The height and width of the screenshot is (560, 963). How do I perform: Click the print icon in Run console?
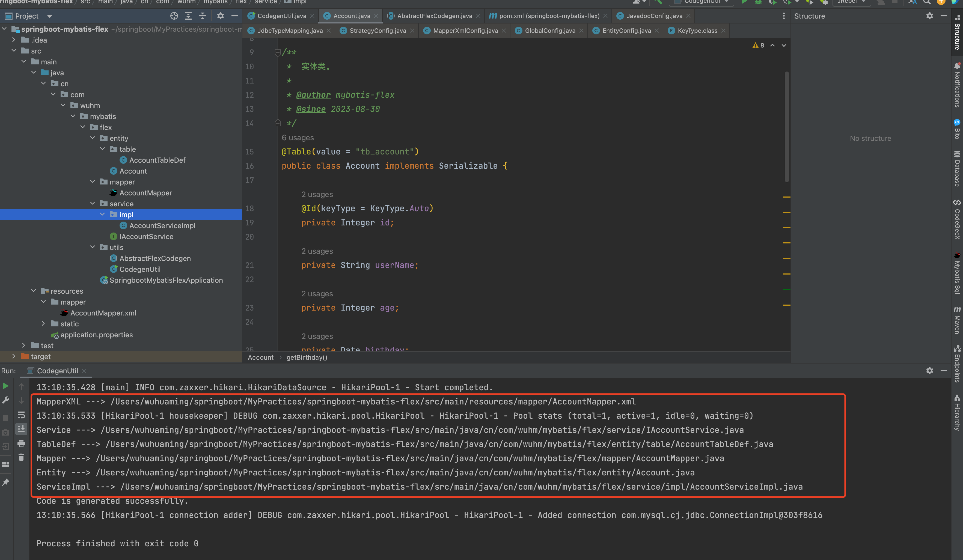[x=21, y=443]
